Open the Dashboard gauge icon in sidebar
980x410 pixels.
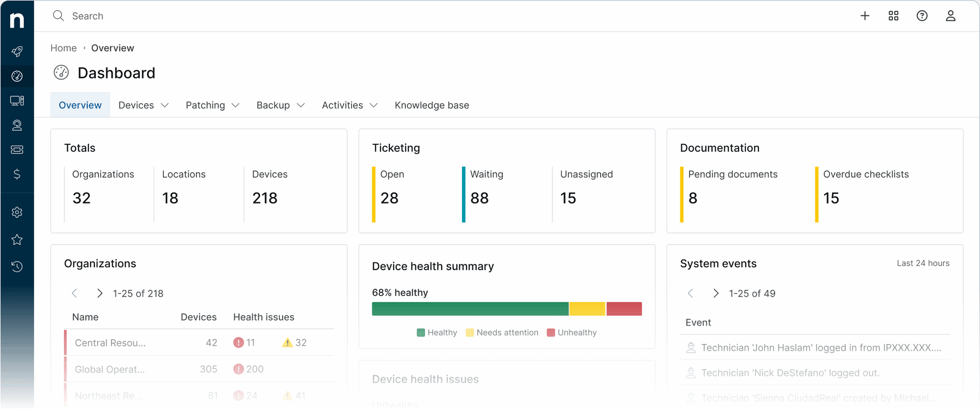17,76
